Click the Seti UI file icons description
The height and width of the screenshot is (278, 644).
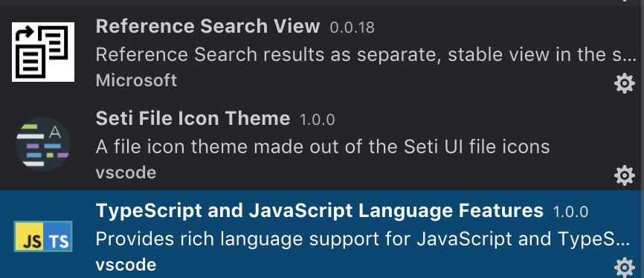point(323,146)
